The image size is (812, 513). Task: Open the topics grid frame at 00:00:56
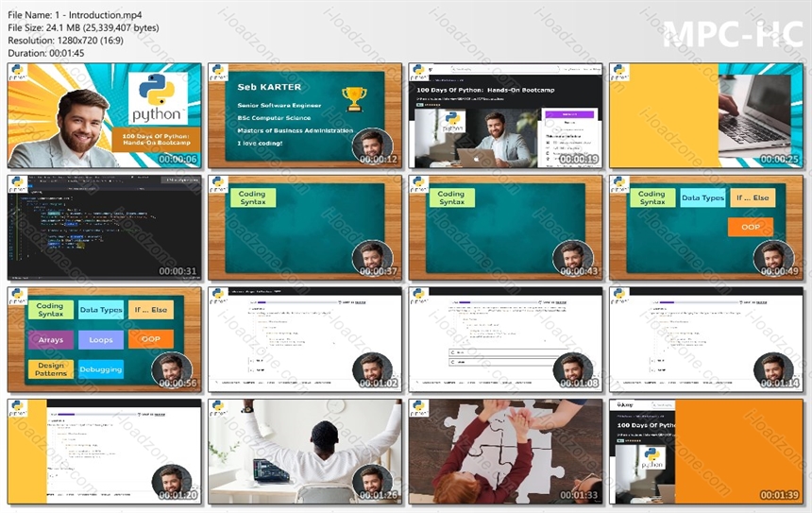(x=104, y=339)
